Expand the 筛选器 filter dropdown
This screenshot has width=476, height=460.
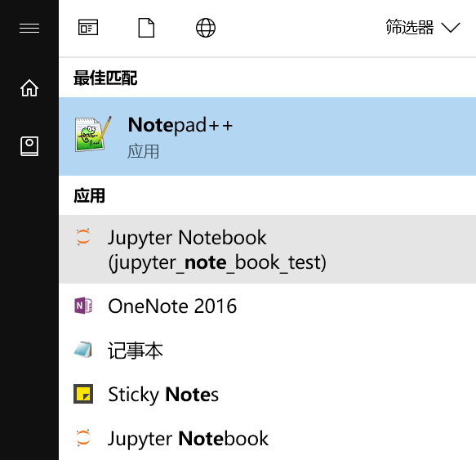[423, 27]
